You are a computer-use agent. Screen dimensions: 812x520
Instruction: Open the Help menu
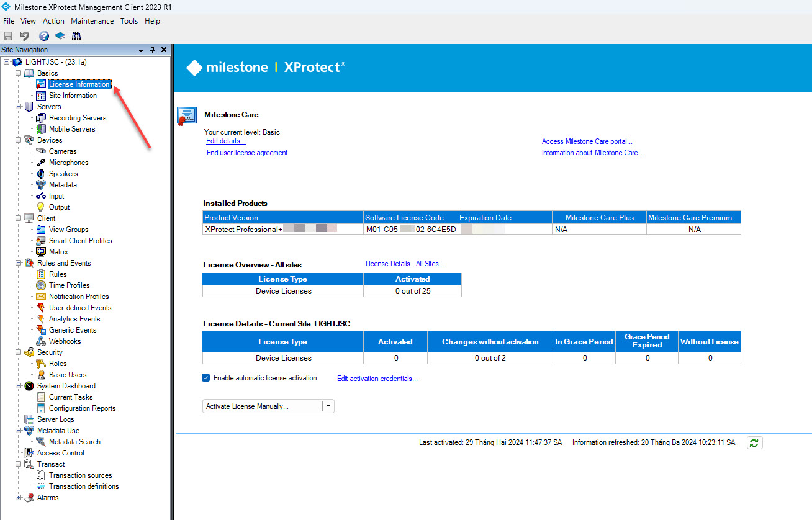(x=152, y=21)
